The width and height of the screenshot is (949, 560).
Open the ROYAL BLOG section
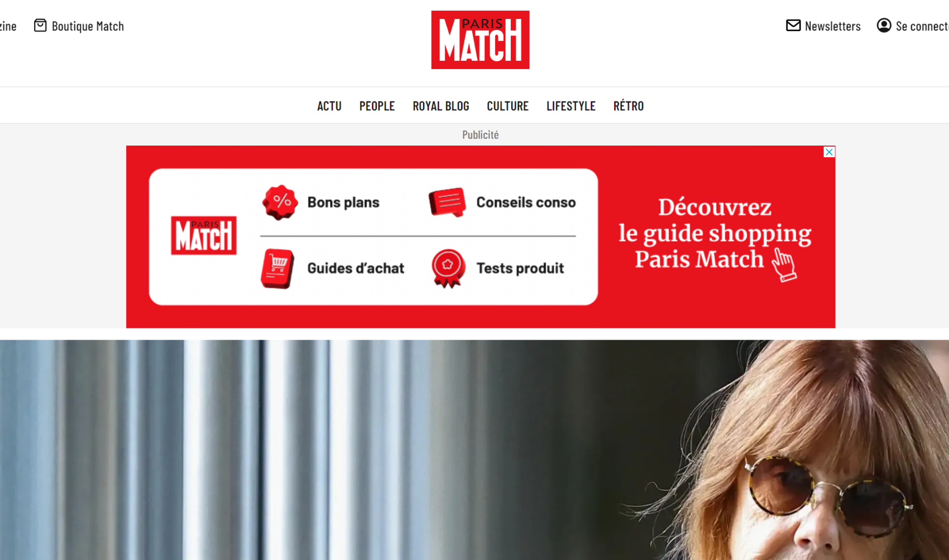(441, 106)
